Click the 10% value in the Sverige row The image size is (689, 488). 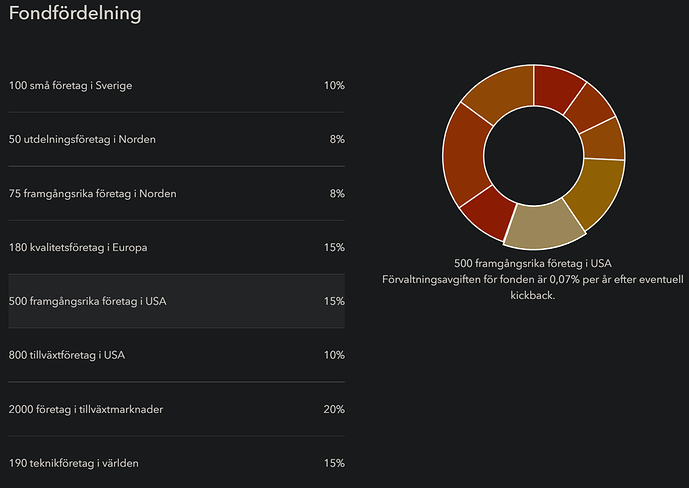334,86
